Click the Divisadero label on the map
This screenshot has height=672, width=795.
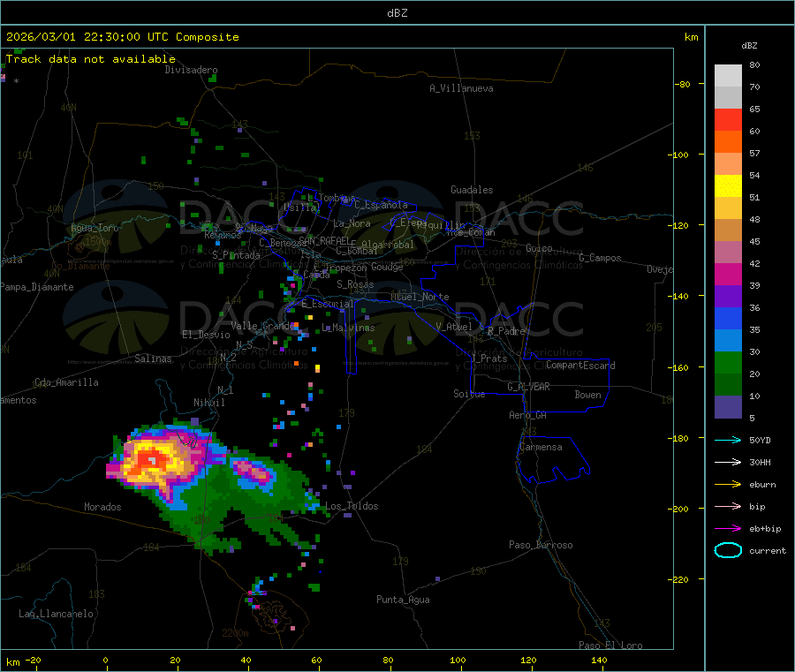pos(191,70)
